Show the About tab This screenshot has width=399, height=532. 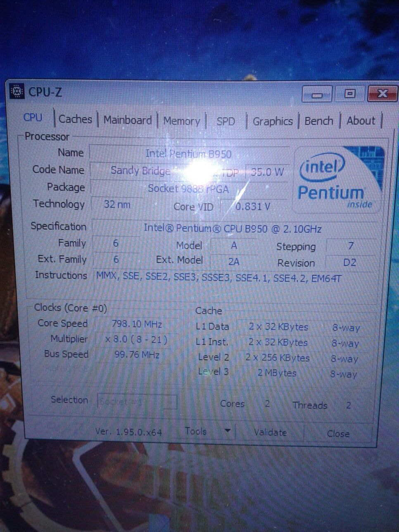[361, 121]
